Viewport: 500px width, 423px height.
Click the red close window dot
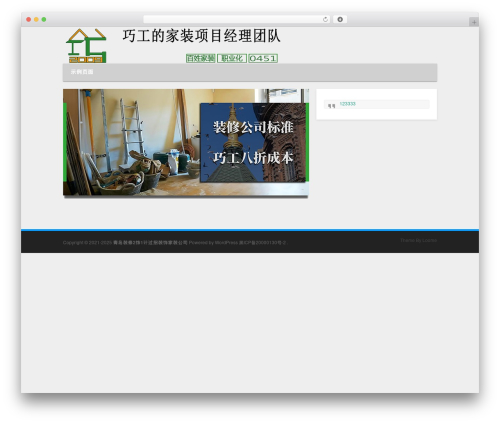(x=29, y=19)
